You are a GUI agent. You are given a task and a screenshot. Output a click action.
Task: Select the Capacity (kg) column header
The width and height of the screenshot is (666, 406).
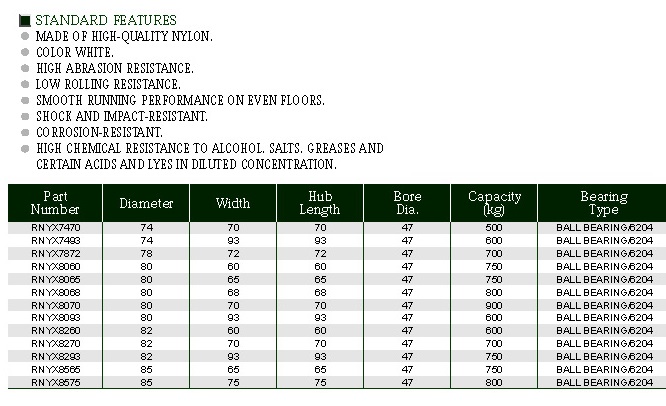pos(494,203)
